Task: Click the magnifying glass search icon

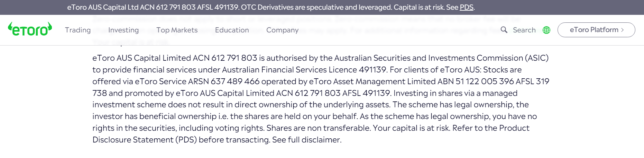Action: [504, 30]
